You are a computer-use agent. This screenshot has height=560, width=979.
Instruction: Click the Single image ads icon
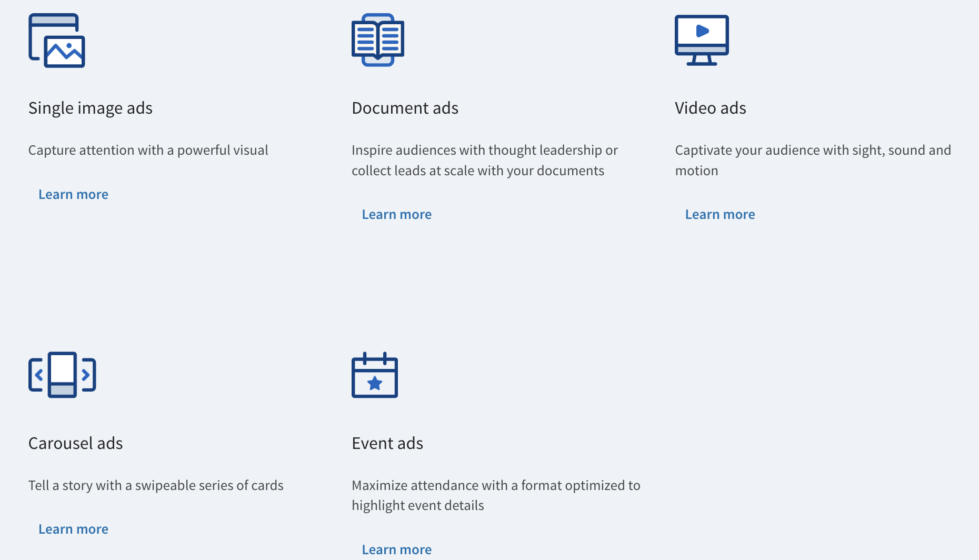click(x=56, y=41)
